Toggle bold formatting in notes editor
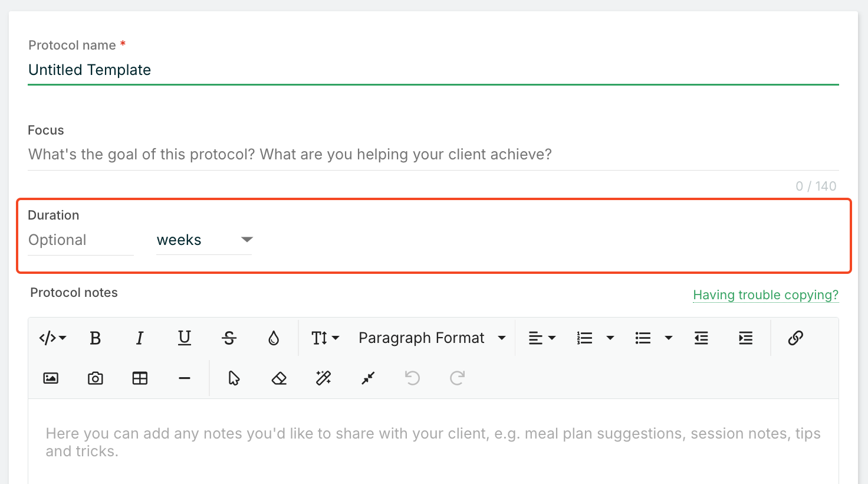This screenshot has height=484, width=868. tap(96, 338)
